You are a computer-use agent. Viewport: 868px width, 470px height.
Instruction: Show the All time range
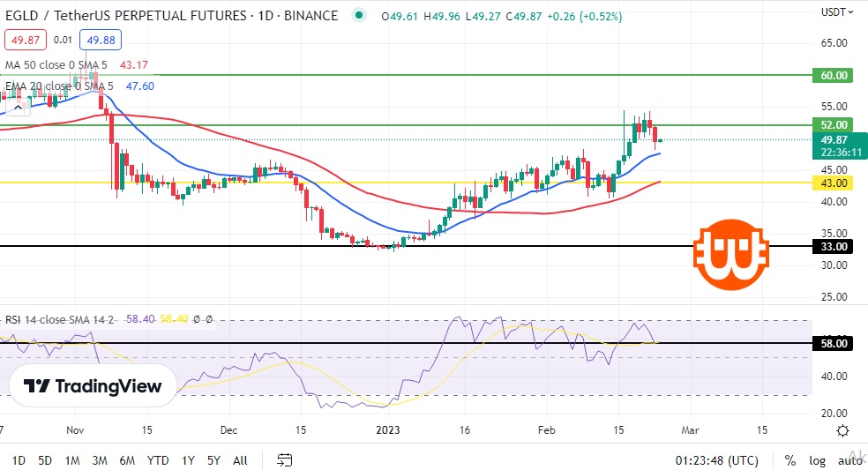tap(240, 459)
